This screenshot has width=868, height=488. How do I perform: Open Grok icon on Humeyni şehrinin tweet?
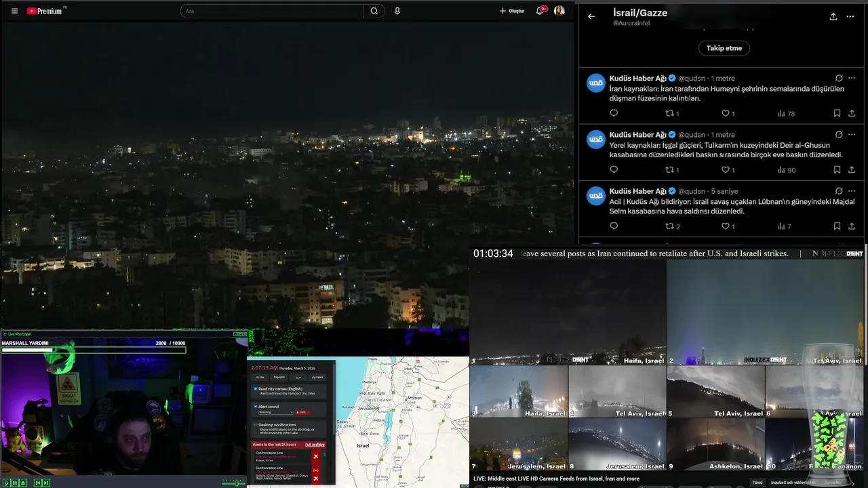click(839, 78)
